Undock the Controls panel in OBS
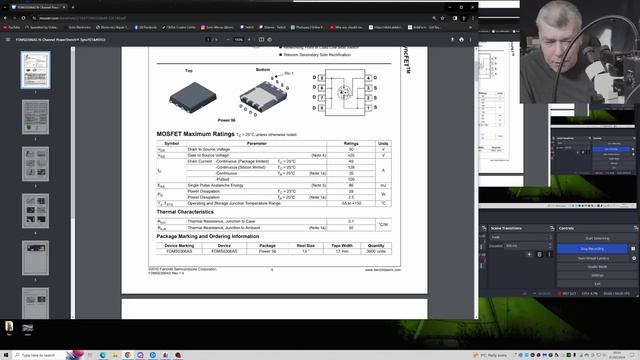 636,228
